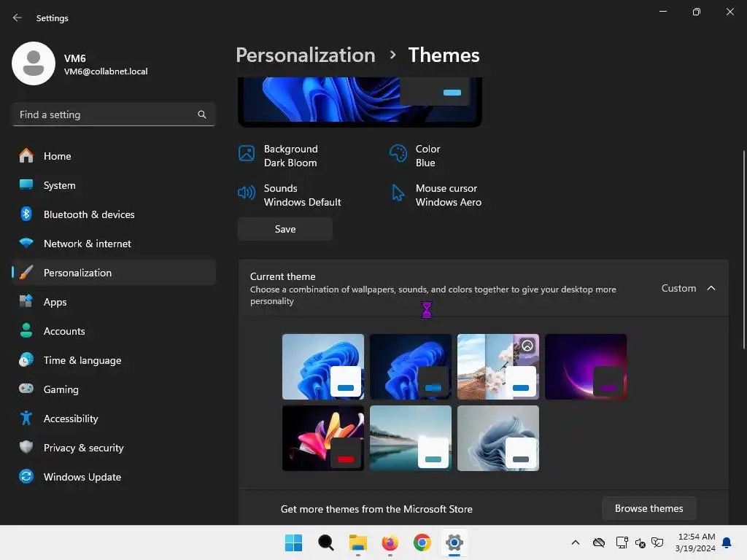The width and height of the screenshot is (747, 560).
Task: Click the Sounds speaker icon
Action: (247, 192)
